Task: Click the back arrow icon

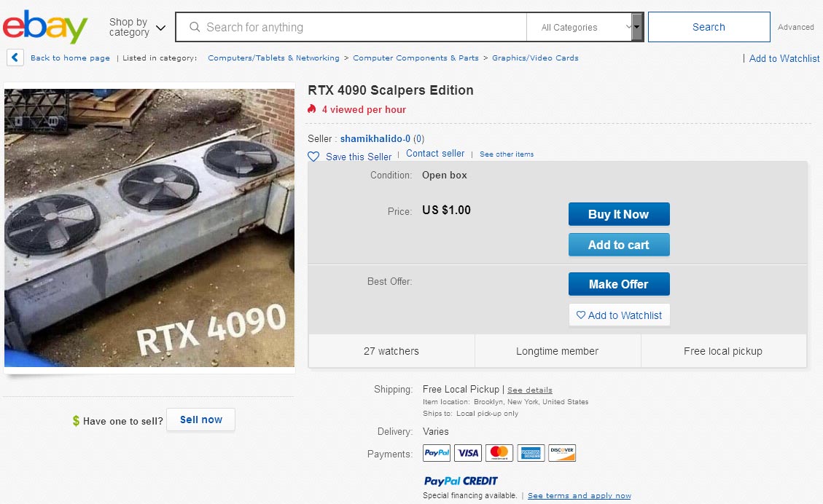Action: [15, 58]
